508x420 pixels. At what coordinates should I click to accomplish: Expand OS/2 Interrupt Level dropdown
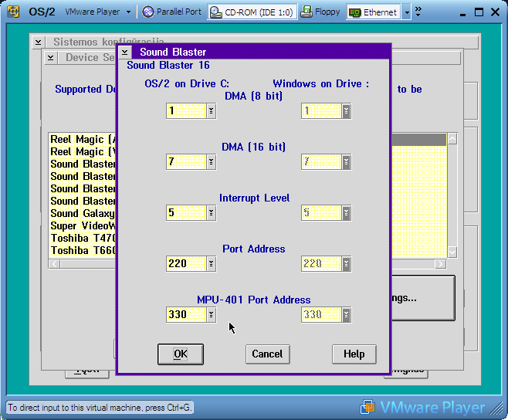pos(212,213)
